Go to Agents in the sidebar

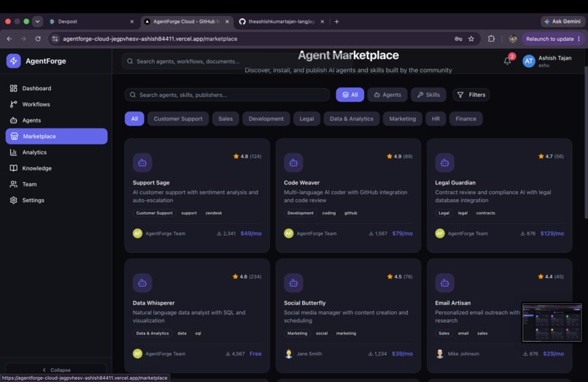[31, 120]
